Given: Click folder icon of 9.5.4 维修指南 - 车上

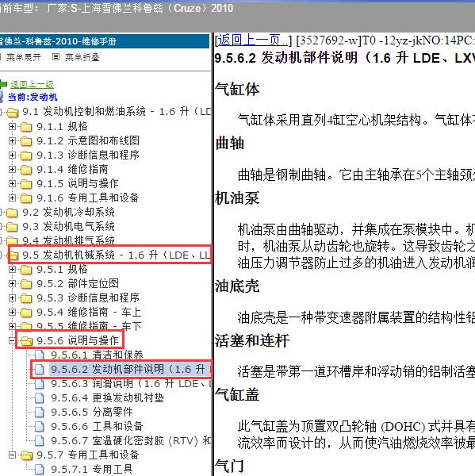Looking at the screenshot, I should (26, 313).
